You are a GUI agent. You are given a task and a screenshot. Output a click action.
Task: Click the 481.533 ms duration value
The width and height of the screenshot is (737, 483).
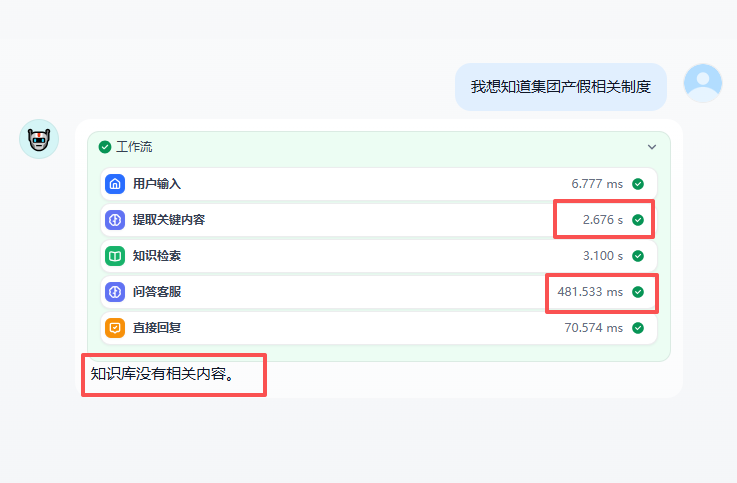[x=590, y=292]
